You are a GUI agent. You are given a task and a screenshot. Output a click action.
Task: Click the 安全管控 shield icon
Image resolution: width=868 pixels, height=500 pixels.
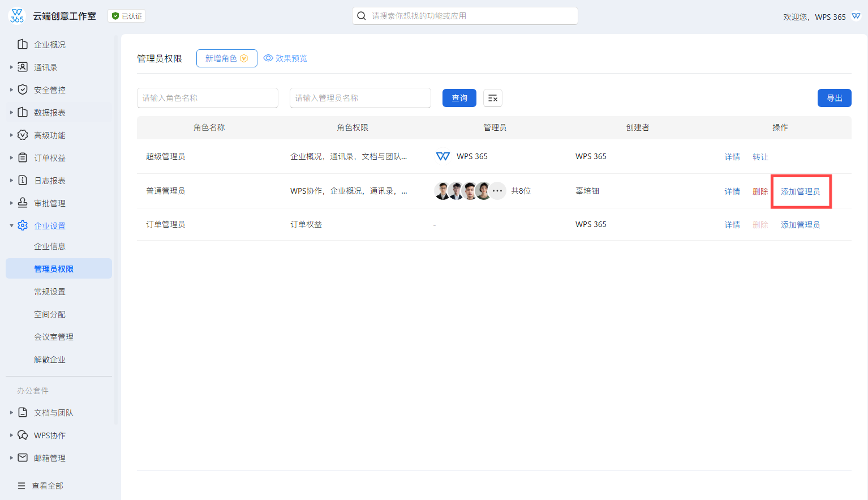pyautogui.click(x=23, y=89)
